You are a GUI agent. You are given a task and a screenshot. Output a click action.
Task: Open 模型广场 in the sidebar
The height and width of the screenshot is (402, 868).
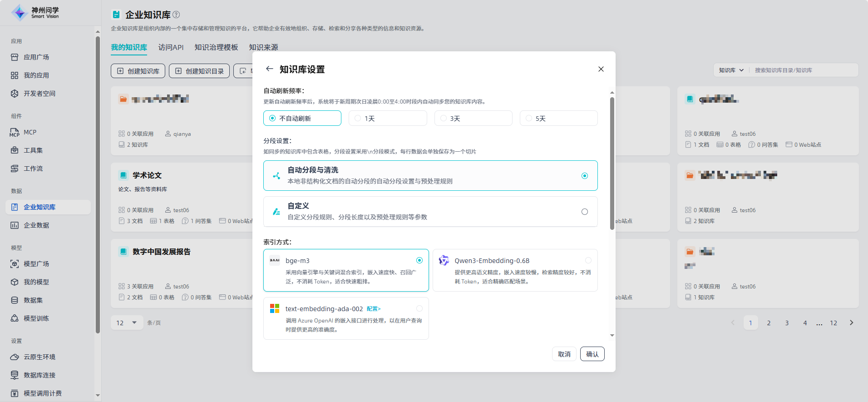(x=36, y=264)
